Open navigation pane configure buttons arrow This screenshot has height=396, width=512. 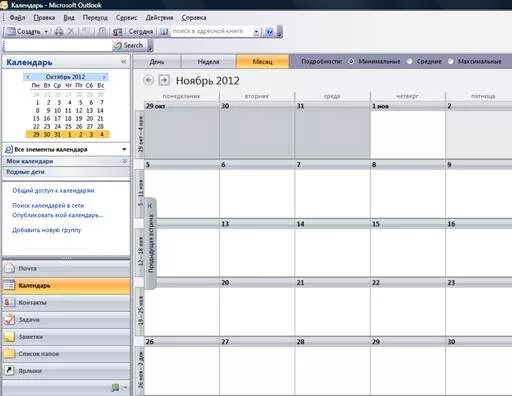coord(125,387)
